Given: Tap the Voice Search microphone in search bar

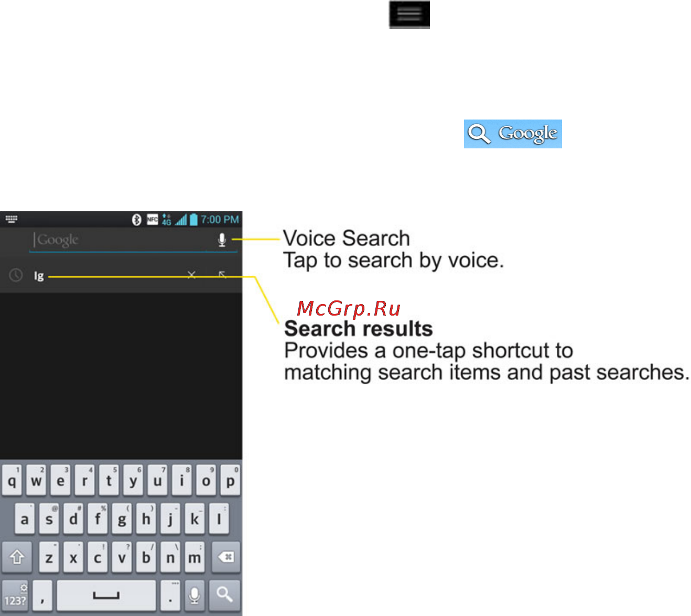Looking at the screenshot, I should click(222, 240).
